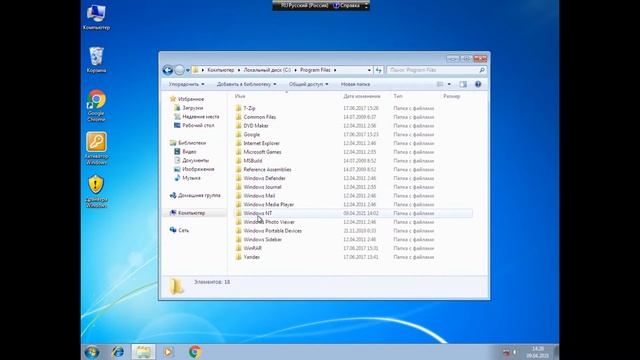Select the 7-Zip folder icon

(x=238, y=108)
